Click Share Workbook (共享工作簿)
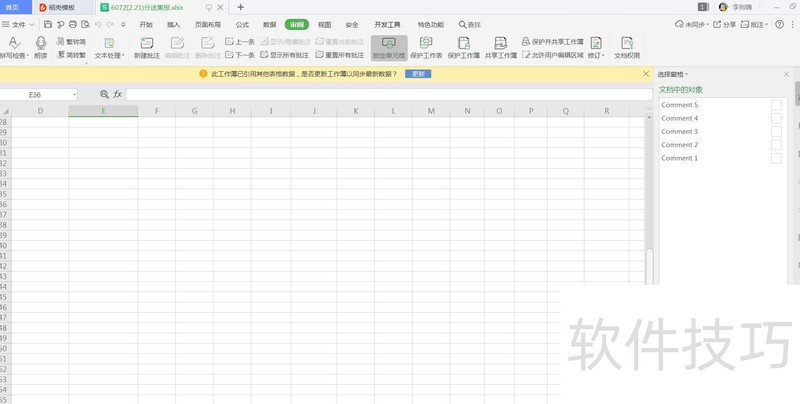 tap(501, 47)
